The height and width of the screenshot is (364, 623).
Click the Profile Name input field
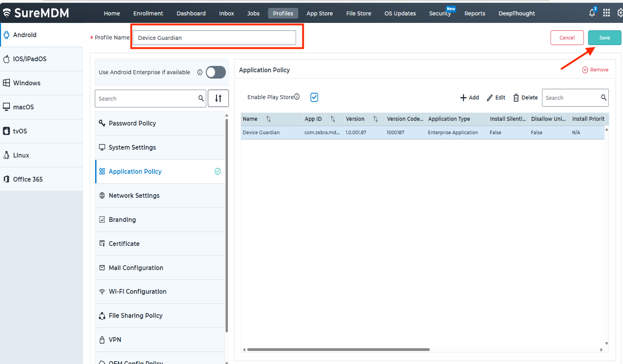214,38
